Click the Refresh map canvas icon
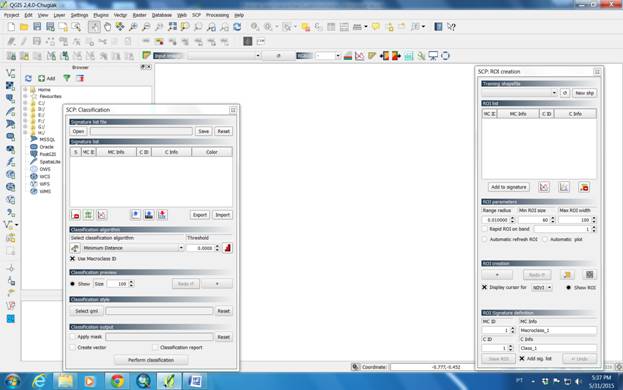The image size is (623, 390). click(x=237, y=27)
